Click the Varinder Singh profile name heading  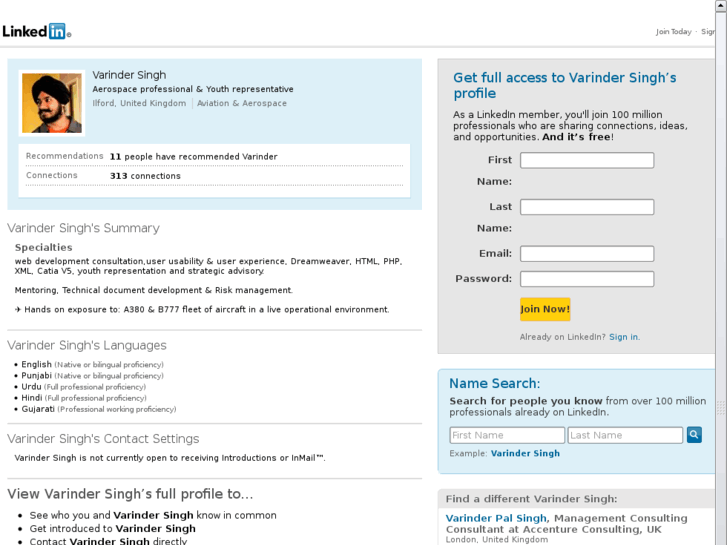(129, 75)
